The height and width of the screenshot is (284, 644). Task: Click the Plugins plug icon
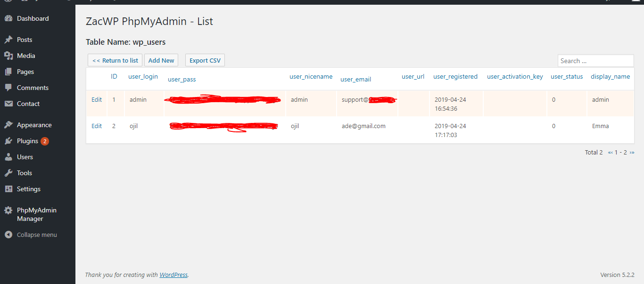8,141
